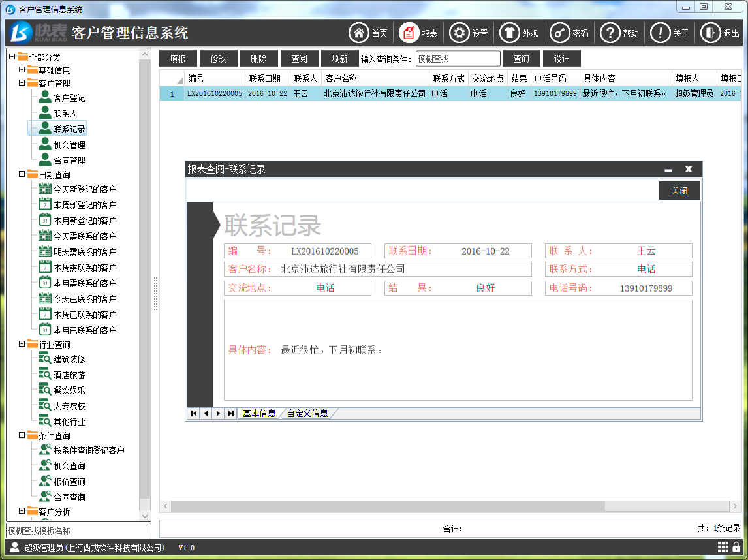Viewport: 748px width, 560px height.
Task: Open 建筑装修 industry query
Action: click(x=69, y=359)
